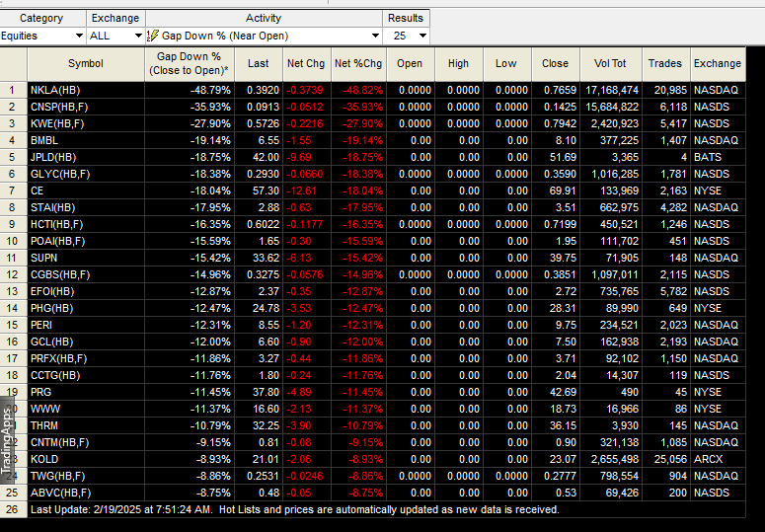Click the lightning bolt icon beside Gap Down
765x532 pixels.
[x=153, y=36]
